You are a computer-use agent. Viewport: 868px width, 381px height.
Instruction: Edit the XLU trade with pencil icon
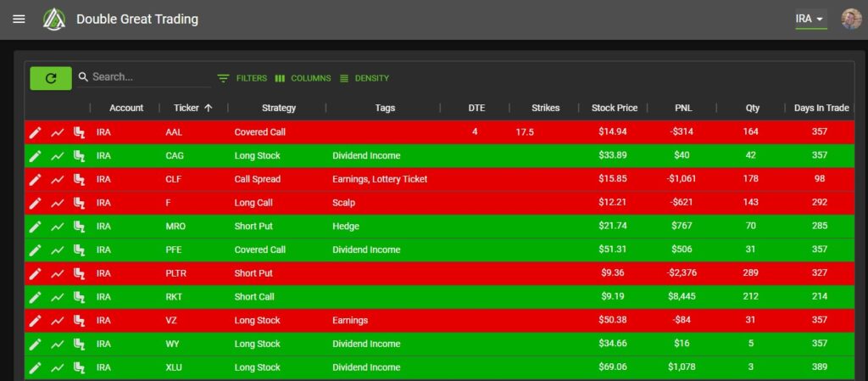pyautogui.click(x=35, y=367)
